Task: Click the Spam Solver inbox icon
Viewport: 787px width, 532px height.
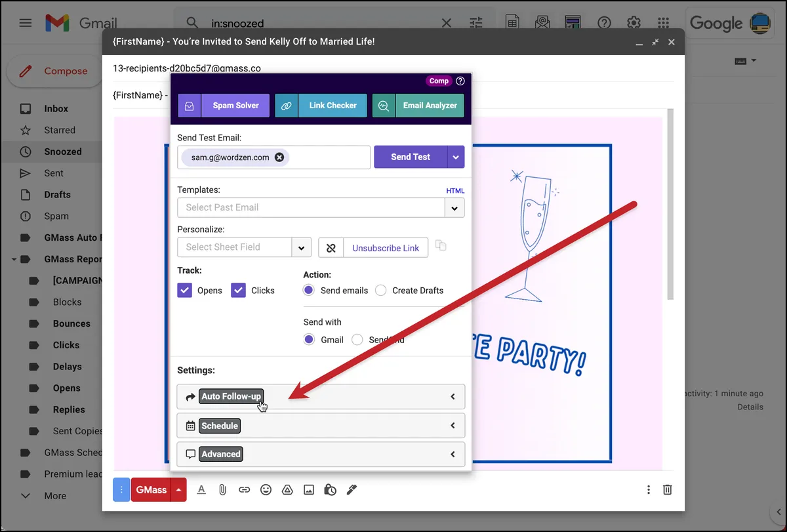Action: pyautogui.click(x=189, y=106)
